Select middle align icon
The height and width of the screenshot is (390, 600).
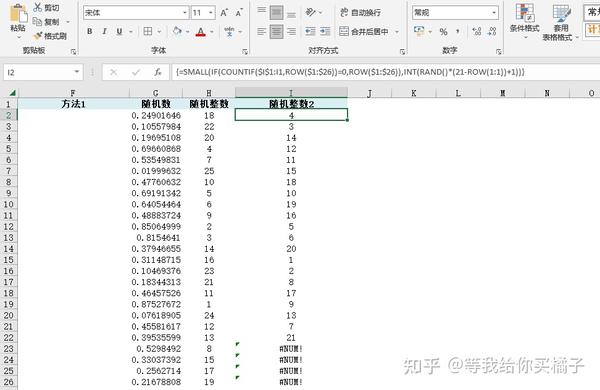[x=276, y=12]
